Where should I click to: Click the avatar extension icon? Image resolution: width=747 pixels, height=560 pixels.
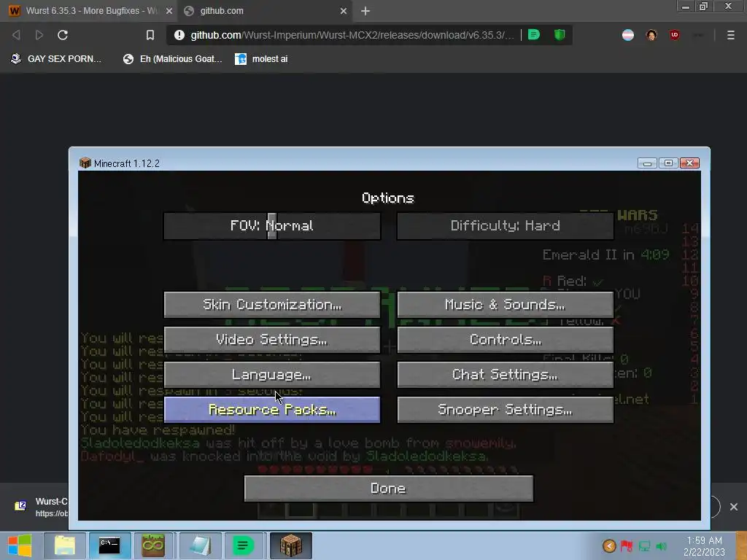(x=651, y=35)
